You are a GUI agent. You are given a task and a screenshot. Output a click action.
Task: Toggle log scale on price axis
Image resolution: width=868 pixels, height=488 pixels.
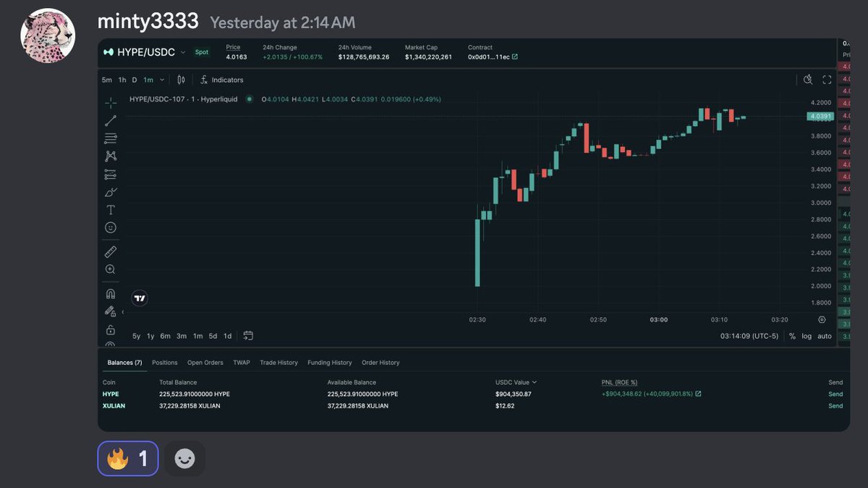[x=807, y=336]
